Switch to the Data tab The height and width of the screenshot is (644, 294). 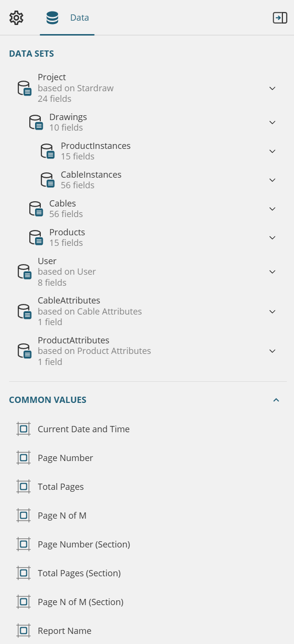(x=67, y=18)
